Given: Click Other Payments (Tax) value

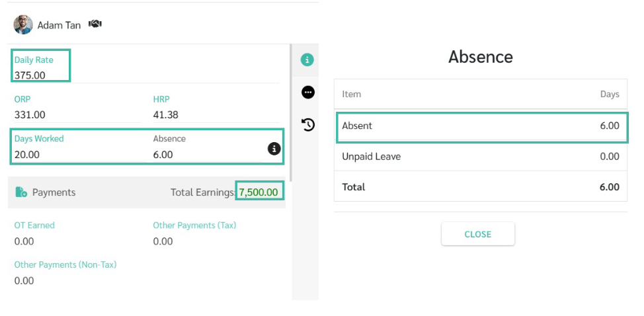Looking at the screenshot, I should pos(163,241).
